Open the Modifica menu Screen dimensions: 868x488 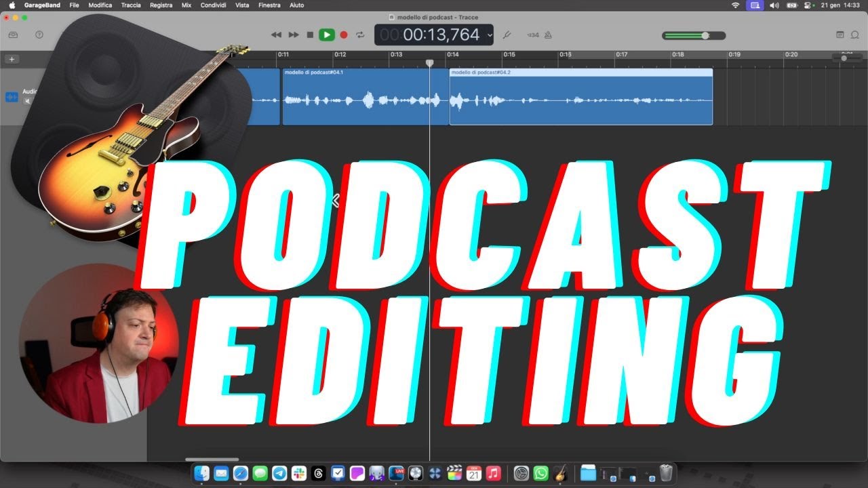(100, 5)
